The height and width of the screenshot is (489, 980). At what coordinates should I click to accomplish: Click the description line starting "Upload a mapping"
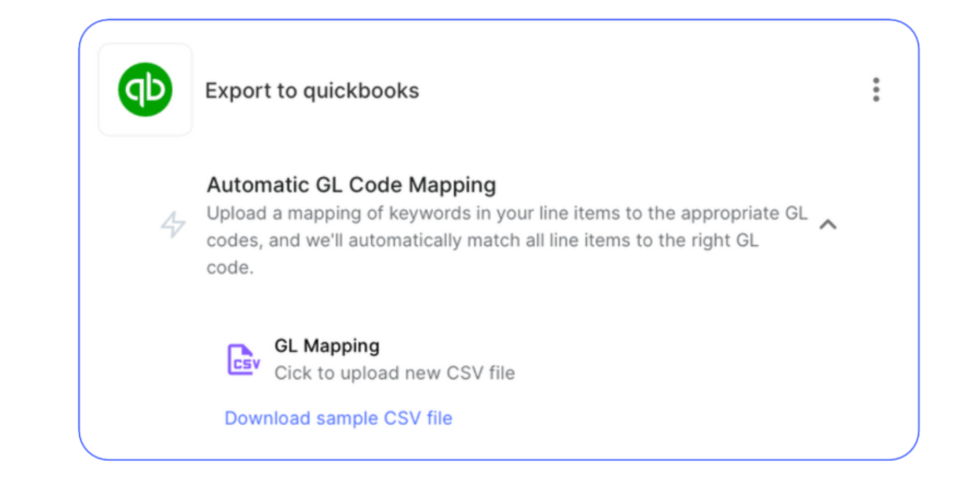pos(506,213)
